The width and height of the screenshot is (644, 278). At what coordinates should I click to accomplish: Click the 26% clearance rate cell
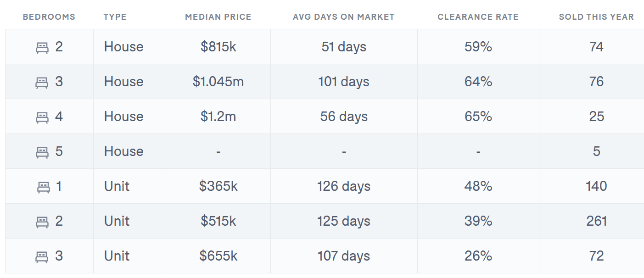[x=478, y=256]
